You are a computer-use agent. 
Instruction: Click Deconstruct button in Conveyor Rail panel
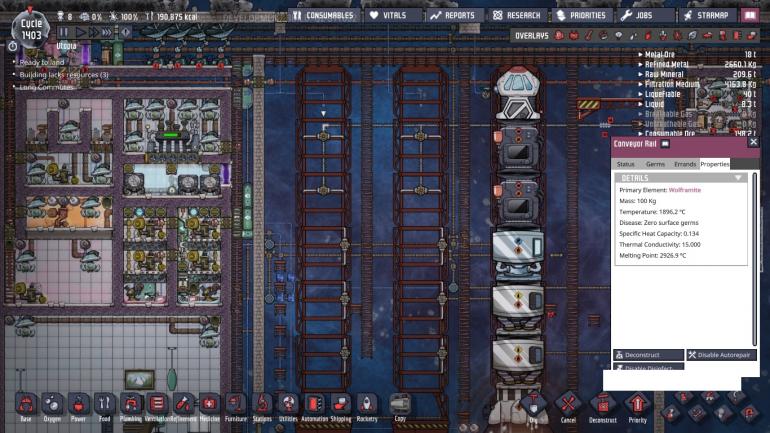click(648, 354)
